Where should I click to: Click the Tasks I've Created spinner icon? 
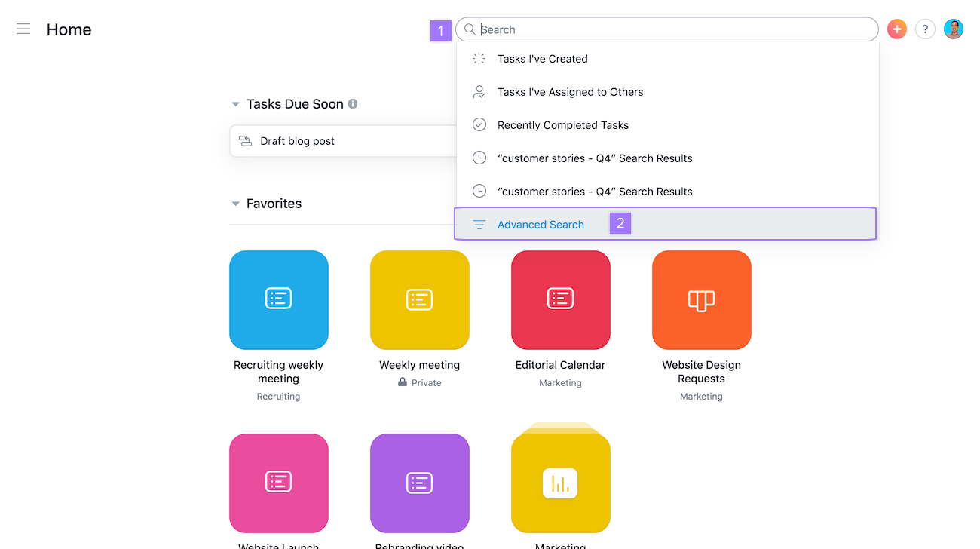pos(479,59)
